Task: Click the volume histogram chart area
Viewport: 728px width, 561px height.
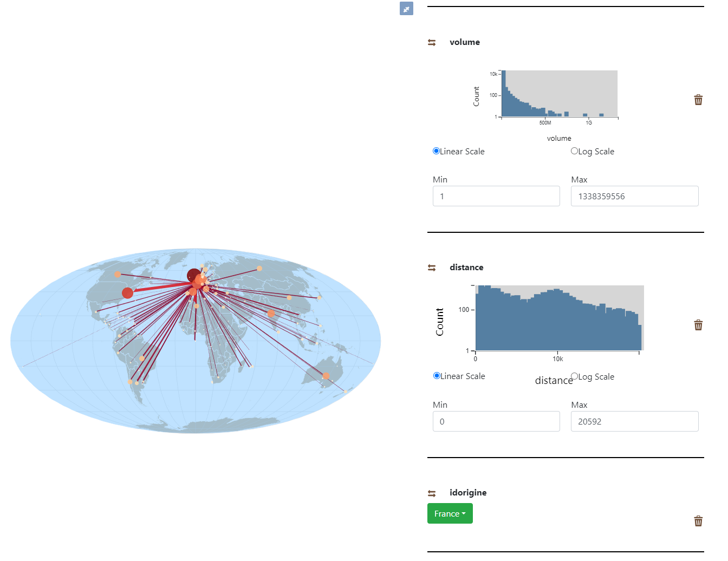Action: tap(560, 93)
